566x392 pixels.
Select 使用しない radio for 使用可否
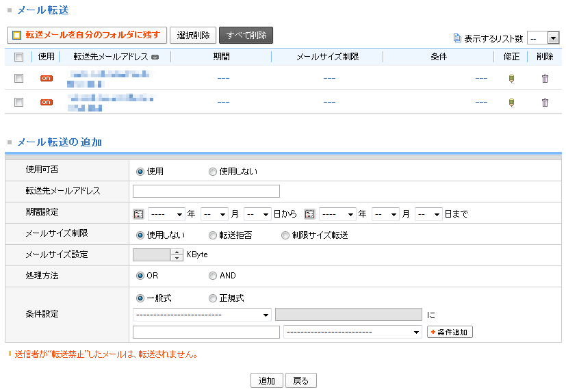pos(213,172)
